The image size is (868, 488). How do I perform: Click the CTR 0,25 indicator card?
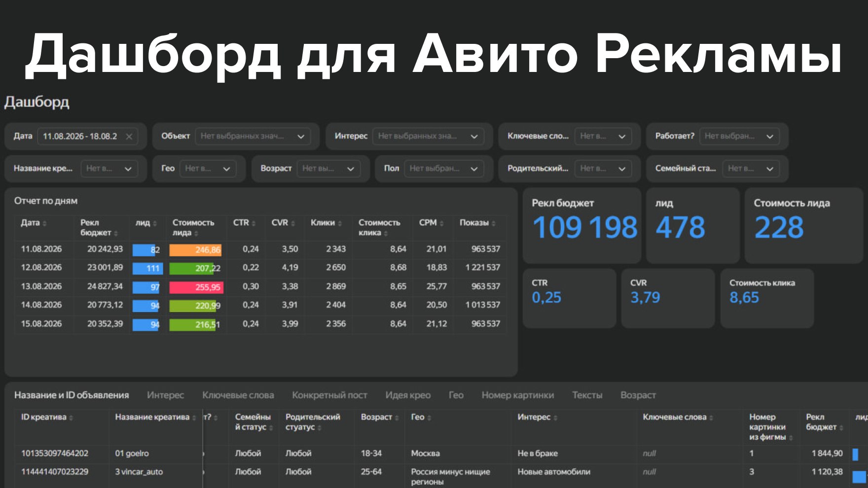point(570,298)
